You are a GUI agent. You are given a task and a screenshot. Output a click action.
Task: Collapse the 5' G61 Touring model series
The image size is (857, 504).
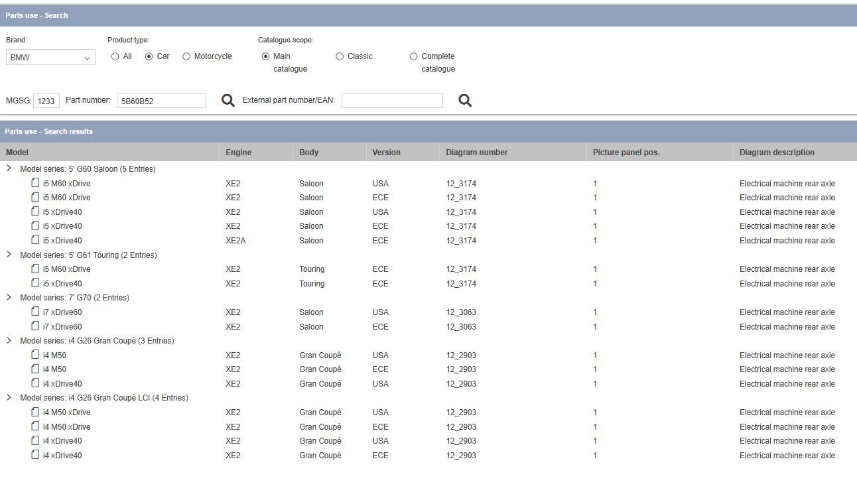9,254
